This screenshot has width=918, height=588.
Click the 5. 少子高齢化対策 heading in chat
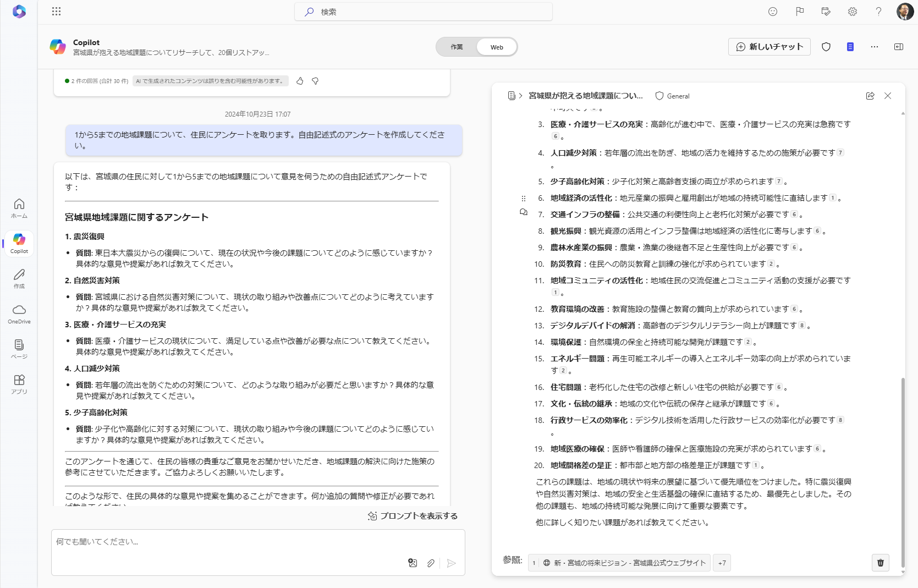tap(96, 413)
